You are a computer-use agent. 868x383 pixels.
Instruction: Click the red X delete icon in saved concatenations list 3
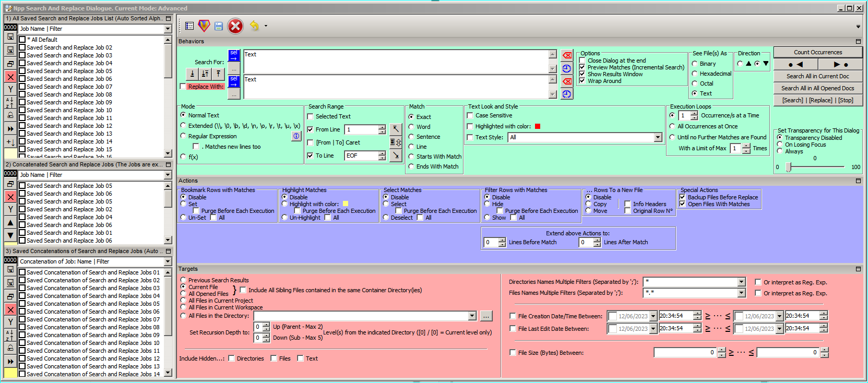tap(10, 309)
